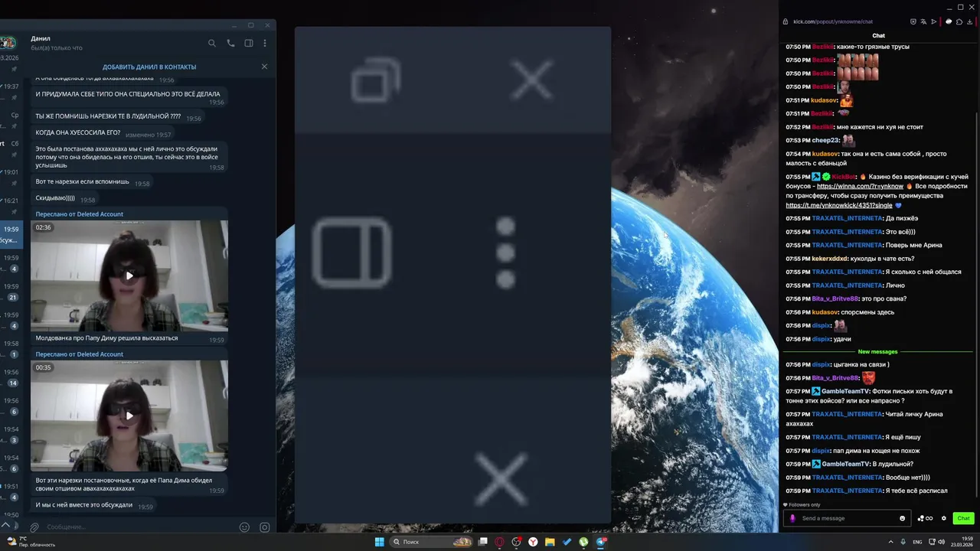Open the t.me/ynknowkick link in chat

tap(839, 205)
